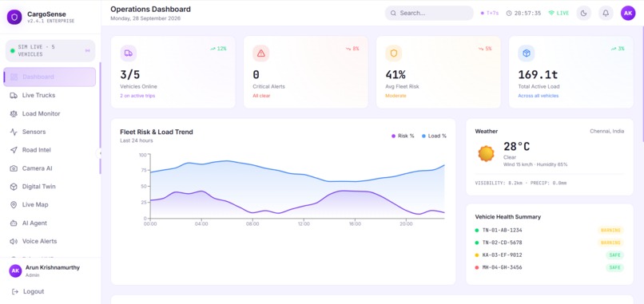This screenshot has height=304, width=644.
Task: Click the SAFE badge for MH-04-GH-3456
Action: [x=614, y=267]
